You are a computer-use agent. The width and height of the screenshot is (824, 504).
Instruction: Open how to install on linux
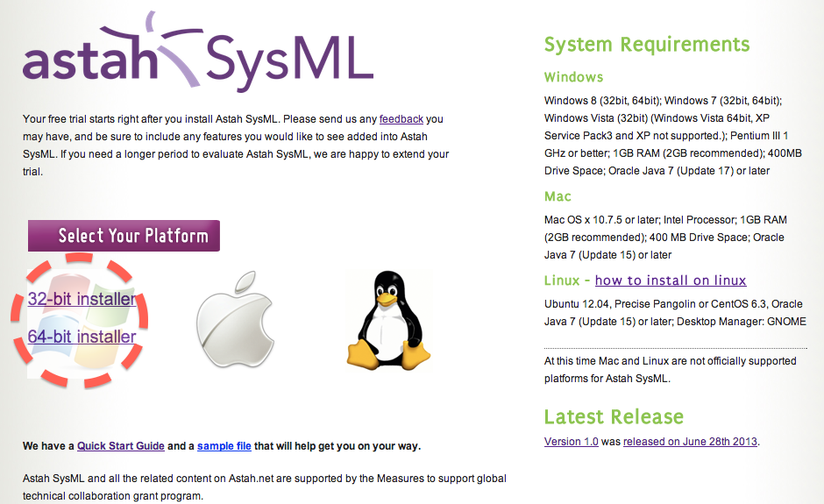(x=671, y=280)
